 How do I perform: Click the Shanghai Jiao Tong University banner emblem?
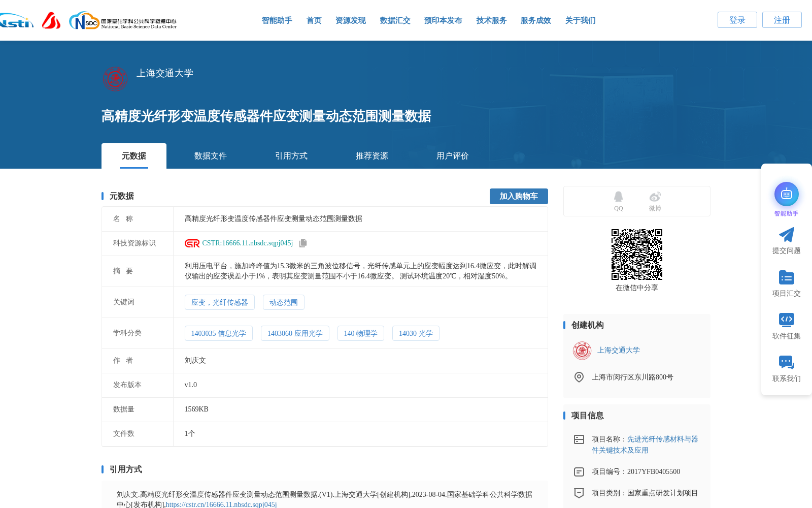click(x=115, y=79)
